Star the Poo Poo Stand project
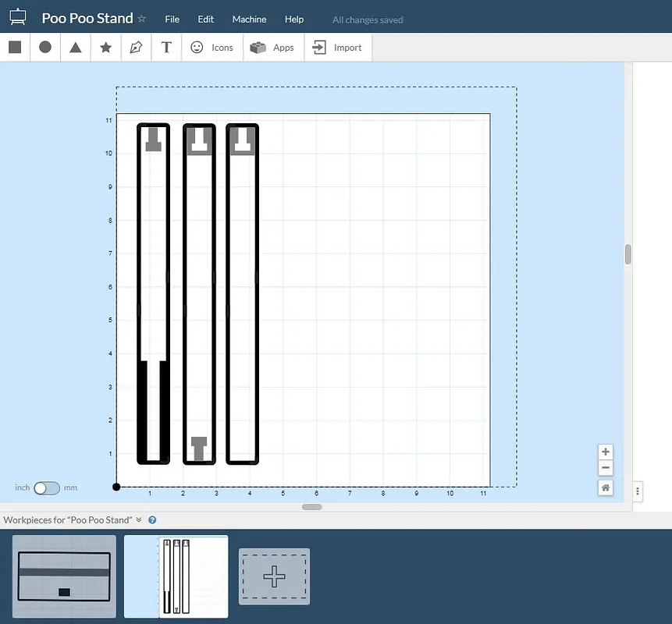The image size is (672, 624). [141, 19]
